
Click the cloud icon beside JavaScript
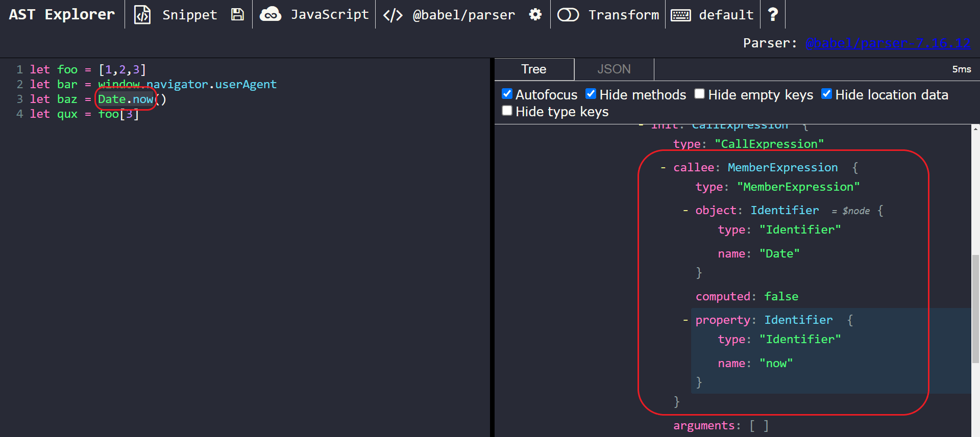[x=271, y=14]
